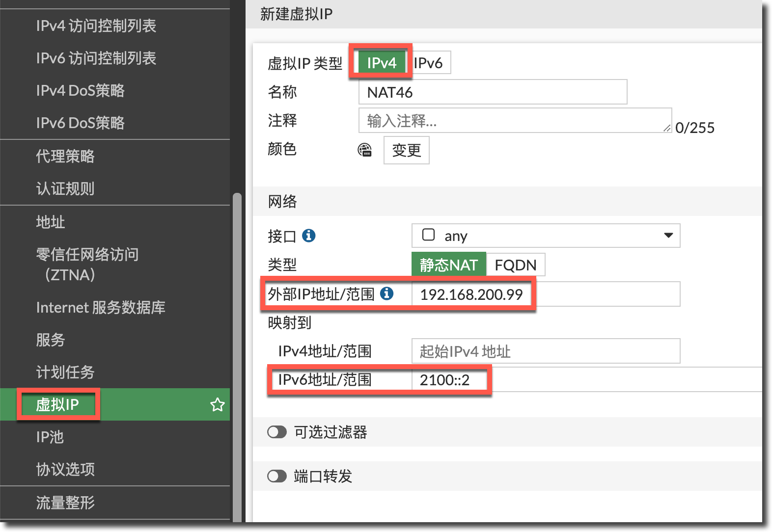Enable the 端口转发 toggle
Image resolution: width=772 pixels, height=532 pixels.
pos(277,476)
